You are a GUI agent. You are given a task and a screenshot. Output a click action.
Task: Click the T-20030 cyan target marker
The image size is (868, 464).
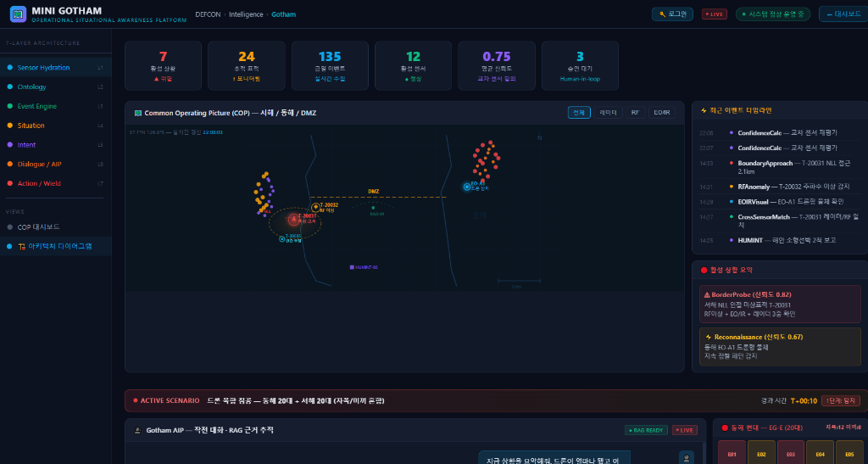pos(282,239)
